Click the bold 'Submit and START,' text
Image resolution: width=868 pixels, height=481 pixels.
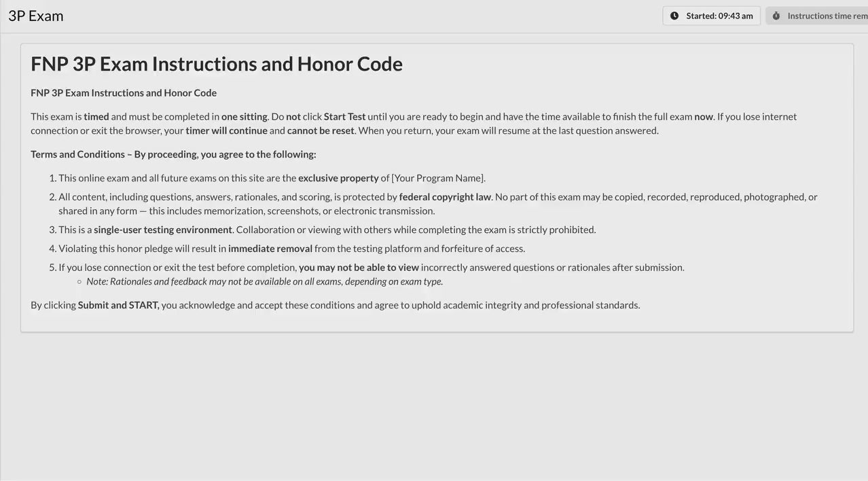tap(119, 305)
